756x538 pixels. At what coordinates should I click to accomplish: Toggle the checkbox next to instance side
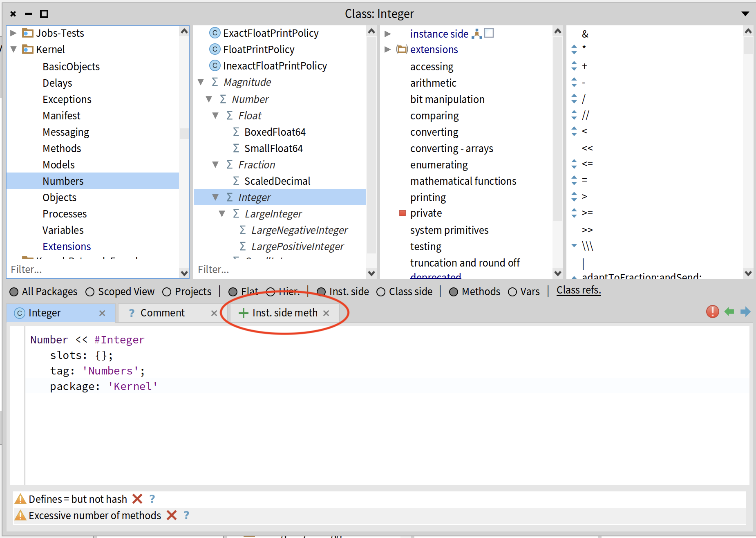(x=489, y=33)
